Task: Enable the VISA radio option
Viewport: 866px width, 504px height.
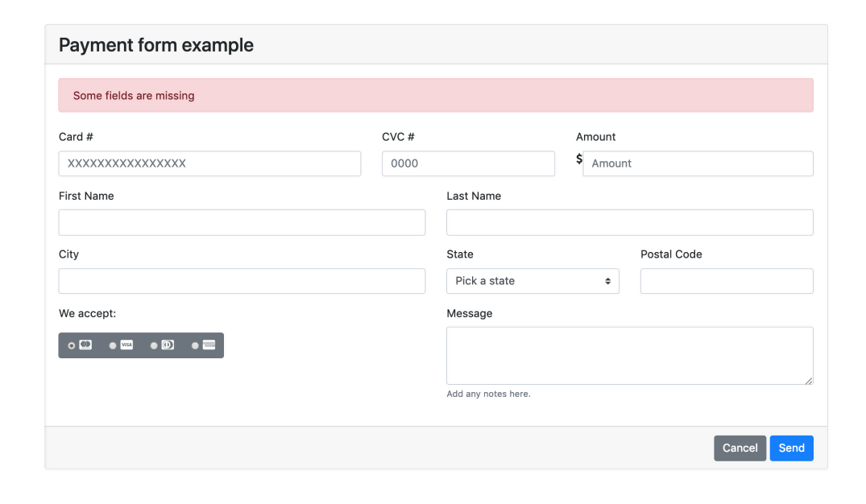Action: [x=113, y=345]
